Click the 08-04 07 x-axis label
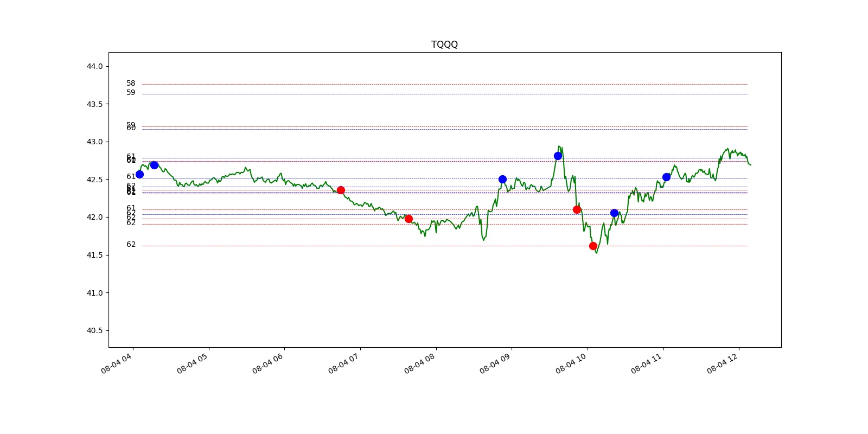 344,363
